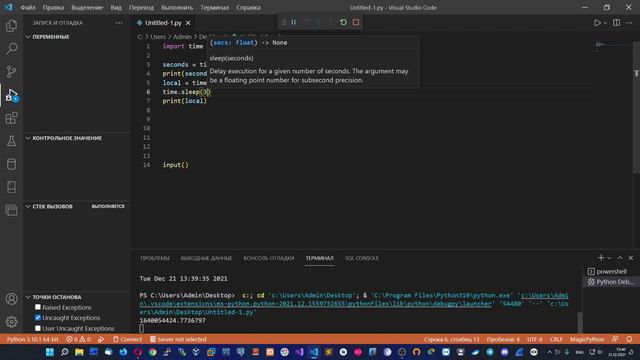Open the Вид menu
This screenshot has width=640, height=360.
click(x=116, y=7)
